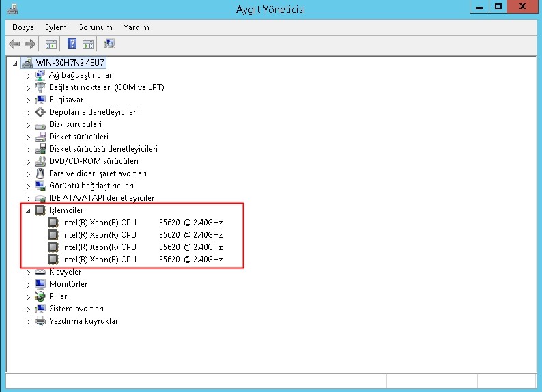Image resolution: width=542 pixels, height=392 pixels.
Task: Maximize the Aygıt Yöneticisi window
Action: (x=498, y=7)
